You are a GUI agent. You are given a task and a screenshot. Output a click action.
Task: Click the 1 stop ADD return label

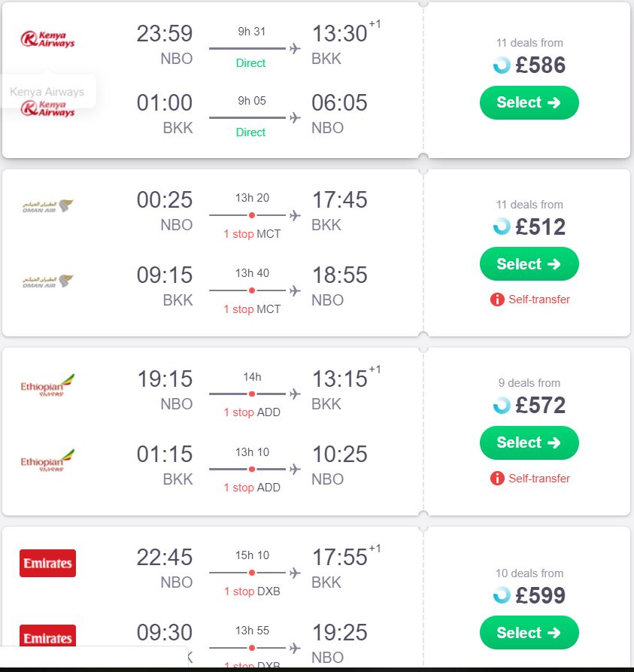tap(252, 488)
